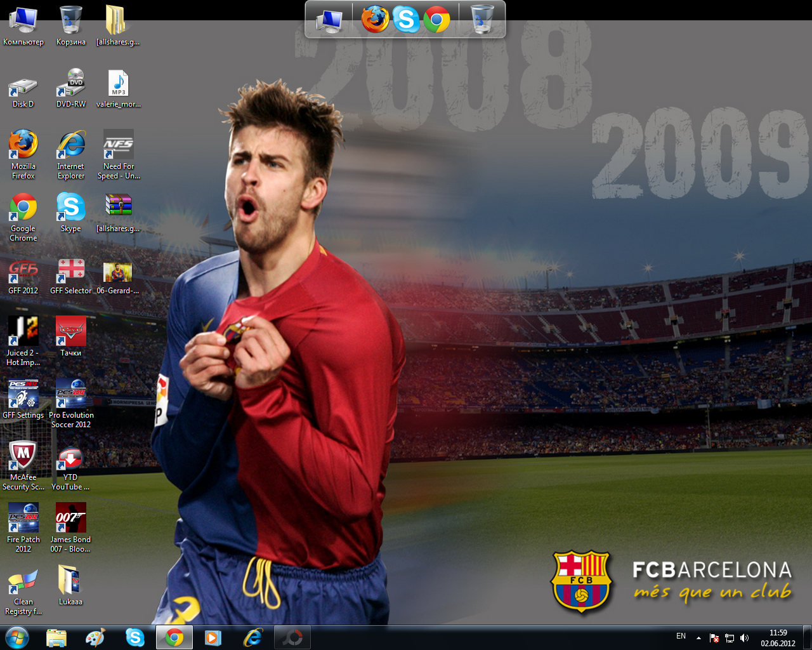The image size is (812, 650).
Task: Open Paint from the taskbar
Action: (96, 637)
